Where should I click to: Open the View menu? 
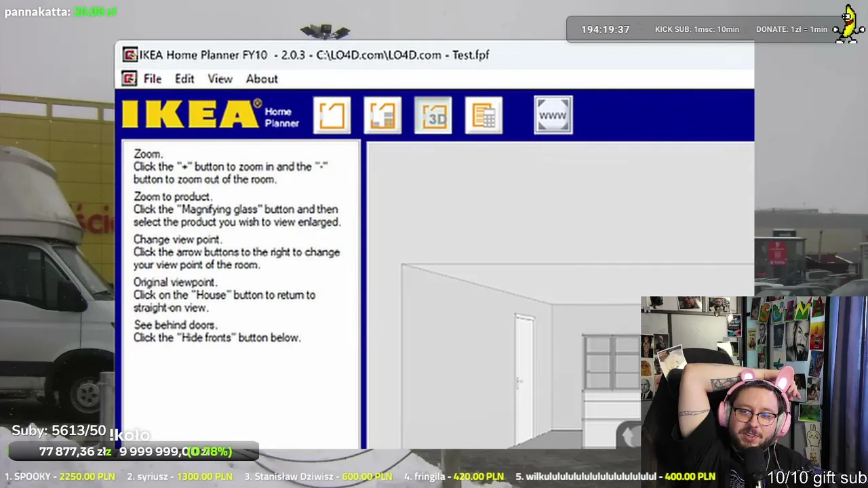coord(220,79)
